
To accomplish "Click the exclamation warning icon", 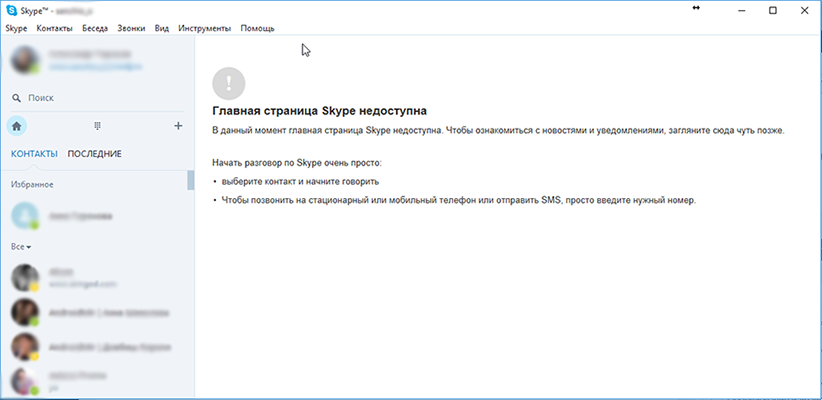I will coord(229,83).
